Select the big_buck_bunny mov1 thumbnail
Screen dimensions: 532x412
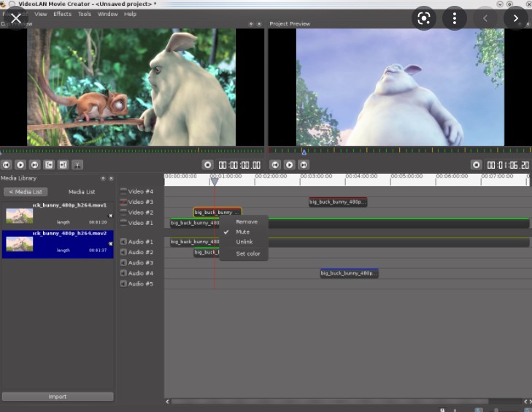tap(20, 216)
